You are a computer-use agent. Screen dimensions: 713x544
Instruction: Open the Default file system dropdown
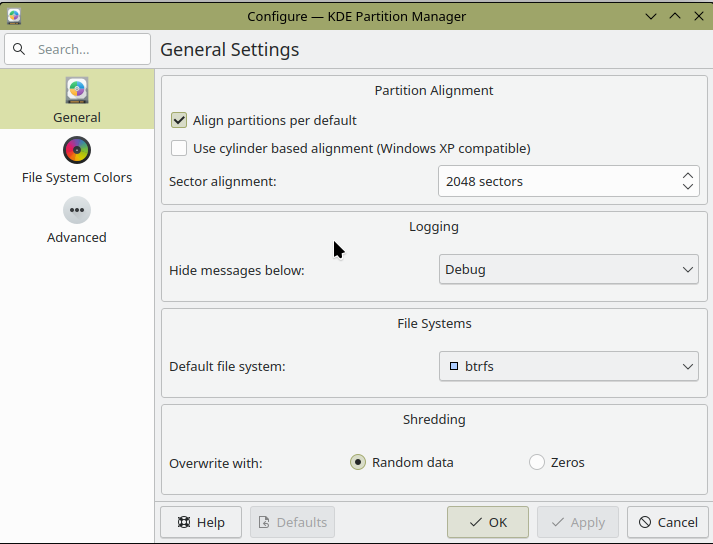point(568,366)
